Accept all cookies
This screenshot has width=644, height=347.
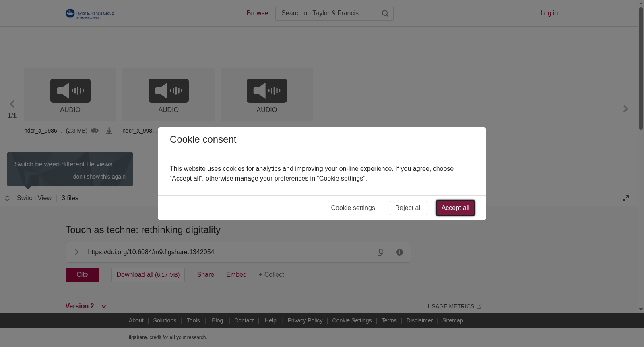(x=455, y=208)
